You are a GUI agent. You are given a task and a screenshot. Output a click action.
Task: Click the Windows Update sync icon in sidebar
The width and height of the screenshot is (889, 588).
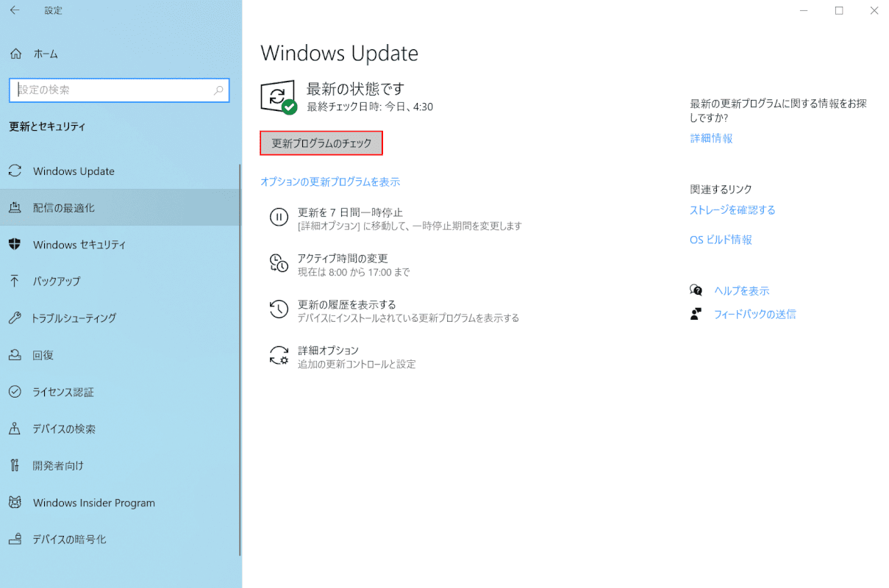15,171
